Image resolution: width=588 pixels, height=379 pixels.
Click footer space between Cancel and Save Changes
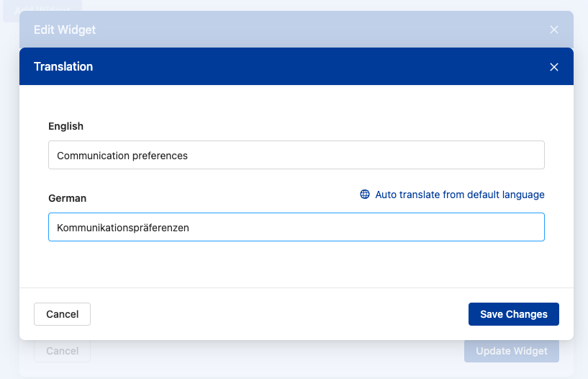(x=281, y=314)
